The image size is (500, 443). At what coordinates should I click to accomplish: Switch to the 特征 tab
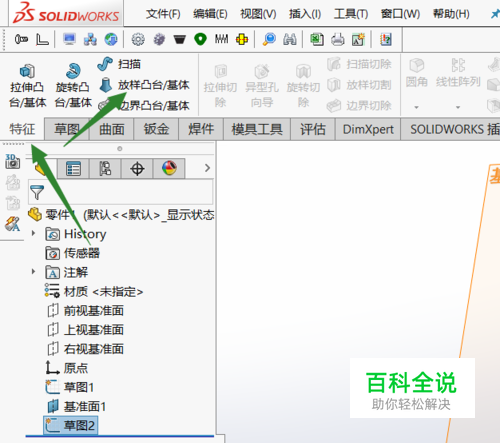click(x=22, y=129)
